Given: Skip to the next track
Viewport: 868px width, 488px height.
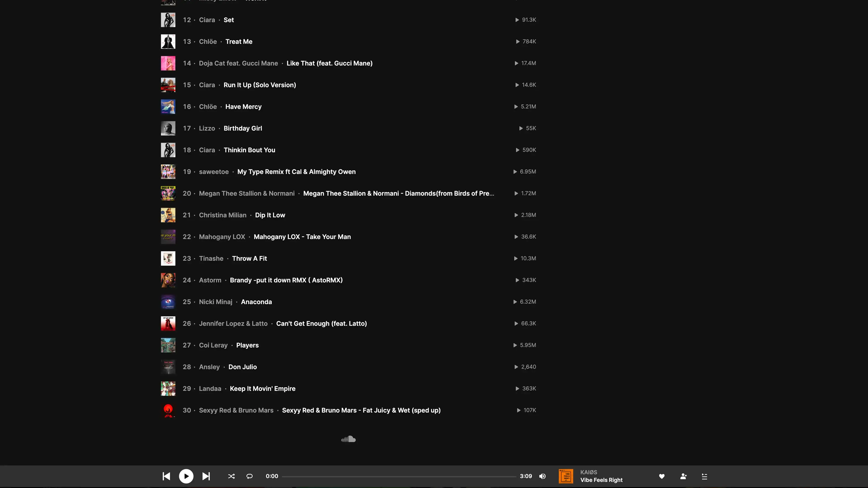Looking at the screenshot, I should (206, 476).
